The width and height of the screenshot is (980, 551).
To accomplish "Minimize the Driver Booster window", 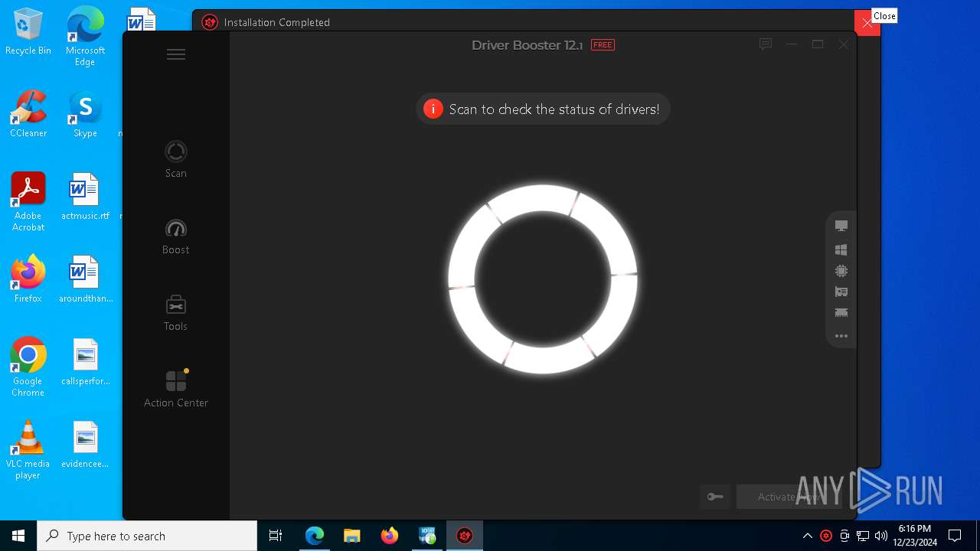I will pos(792,44).
